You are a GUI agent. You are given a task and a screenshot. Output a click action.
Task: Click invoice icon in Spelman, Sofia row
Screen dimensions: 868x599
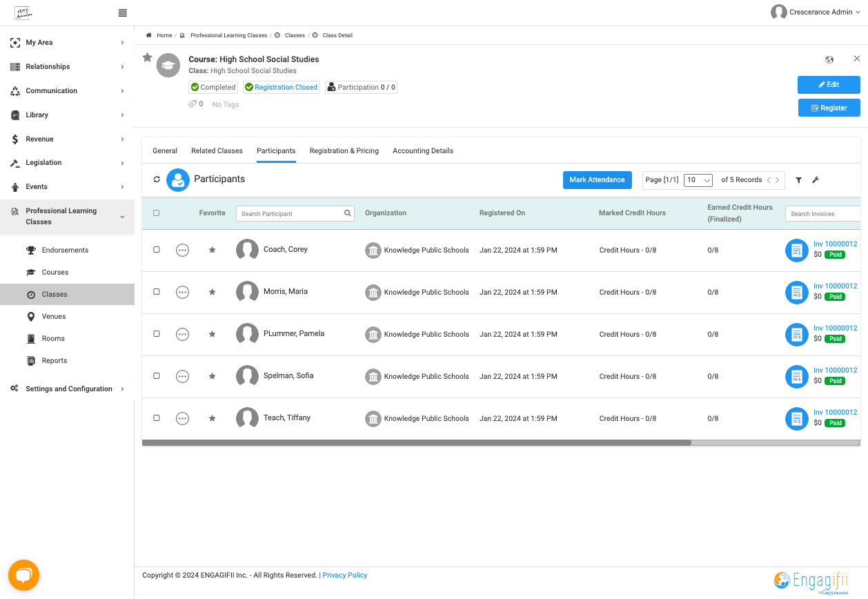click(797, 377)
